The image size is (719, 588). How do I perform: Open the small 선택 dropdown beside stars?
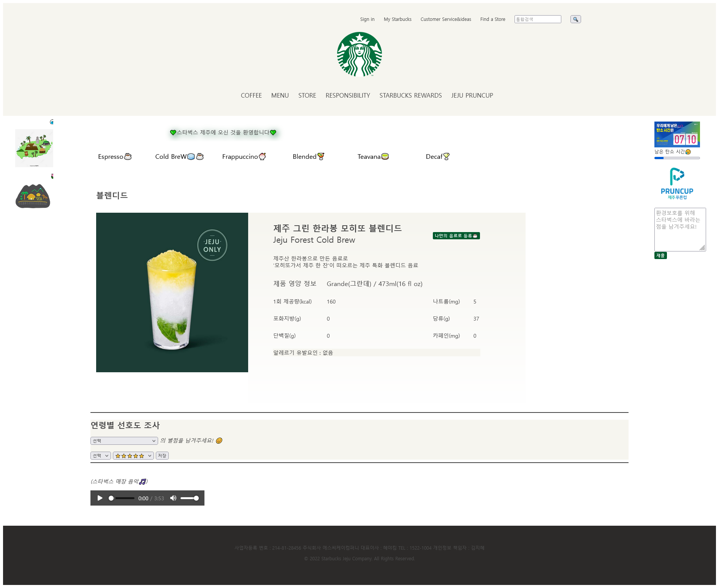point(100,456)
